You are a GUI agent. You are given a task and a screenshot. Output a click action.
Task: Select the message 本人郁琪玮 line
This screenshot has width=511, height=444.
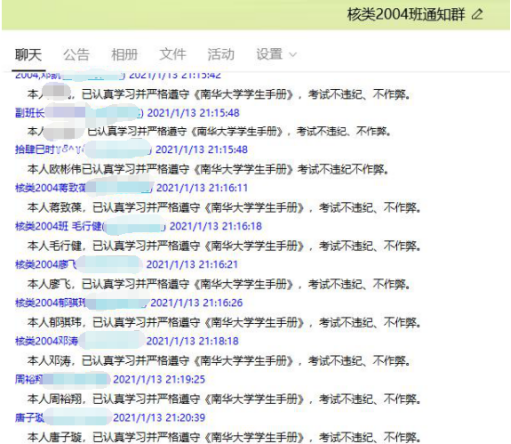click(224, 323)
